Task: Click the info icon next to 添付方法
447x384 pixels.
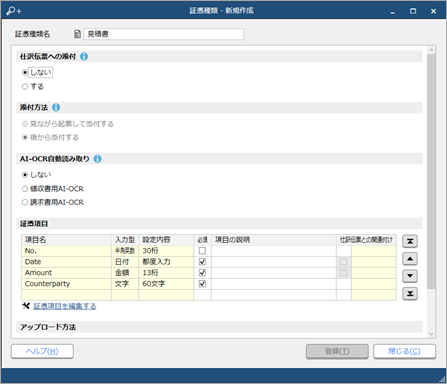Action: point(56,107)
